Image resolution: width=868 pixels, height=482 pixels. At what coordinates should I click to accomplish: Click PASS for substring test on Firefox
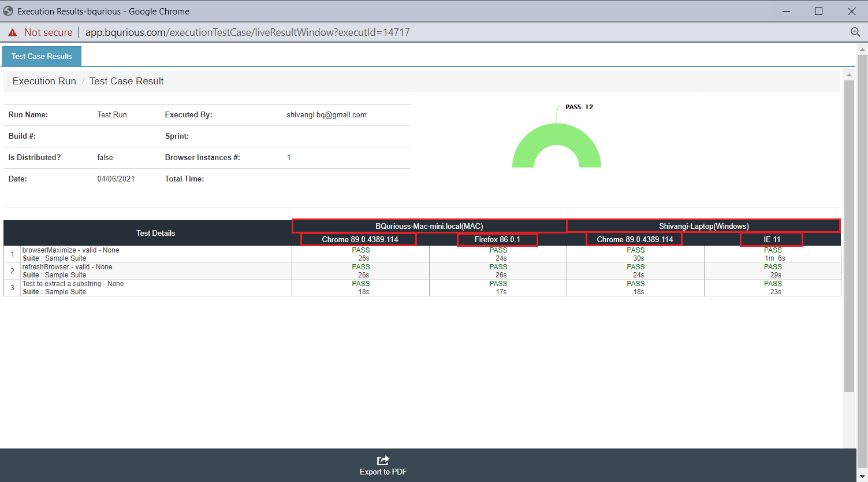pyautogui.click(x=498, y=284)
